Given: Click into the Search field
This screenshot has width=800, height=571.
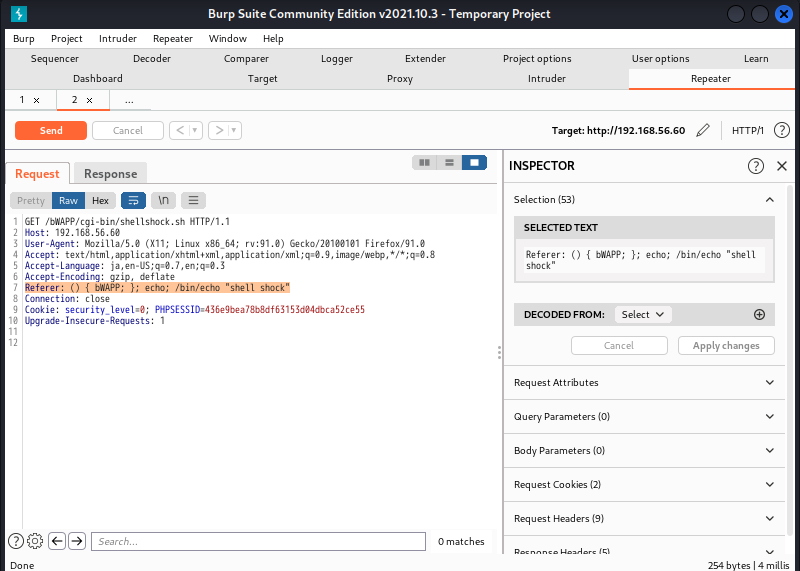Looking at the screenshot, I should pos(259,541).
